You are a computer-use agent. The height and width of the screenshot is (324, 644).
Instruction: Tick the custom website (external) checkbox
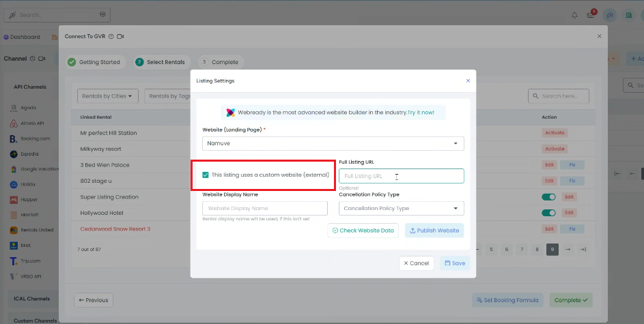click(x=206, y=175)
